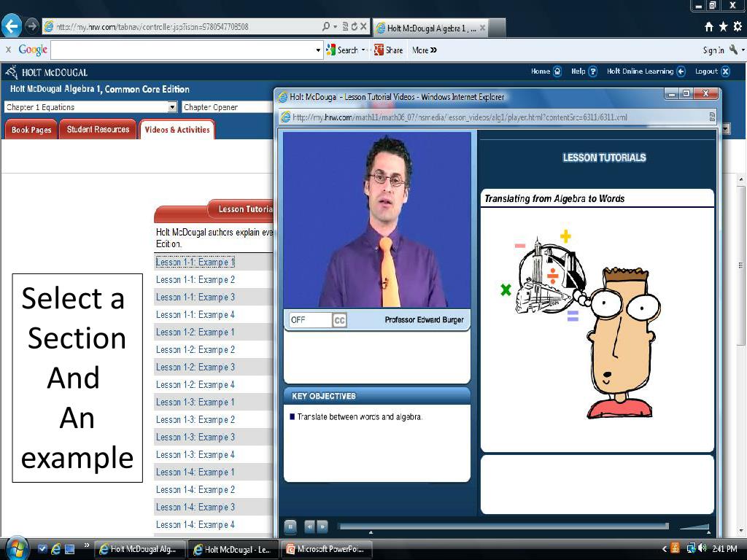Click the Holt McDougal Home link
Viewport: 747px width, 560px height.
pyautogui.click(x=546, y=71)
